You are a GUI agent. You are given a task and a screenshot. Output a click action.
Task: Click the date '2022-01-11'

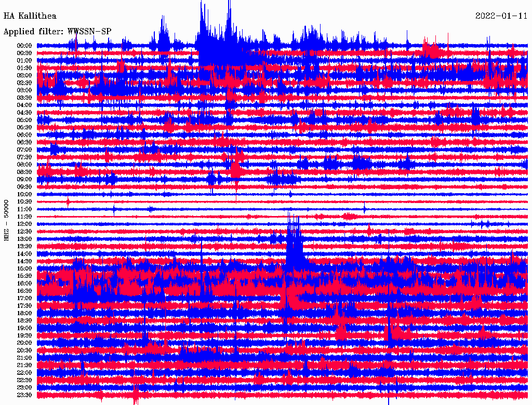tap(501, 16)
